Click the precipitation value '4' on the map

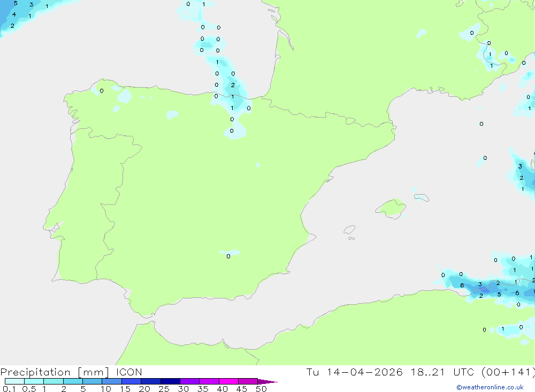pyautogui.click(x=14, y=14)
